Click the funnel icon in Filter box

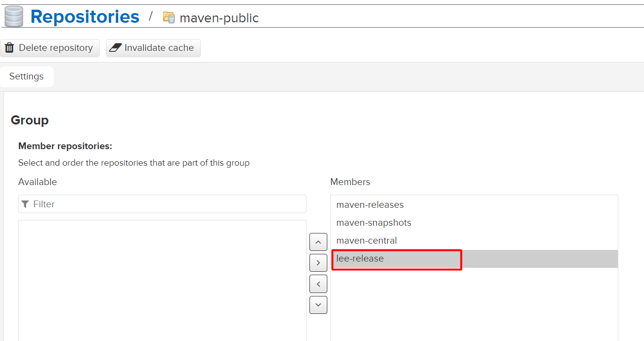coord(25,204)
